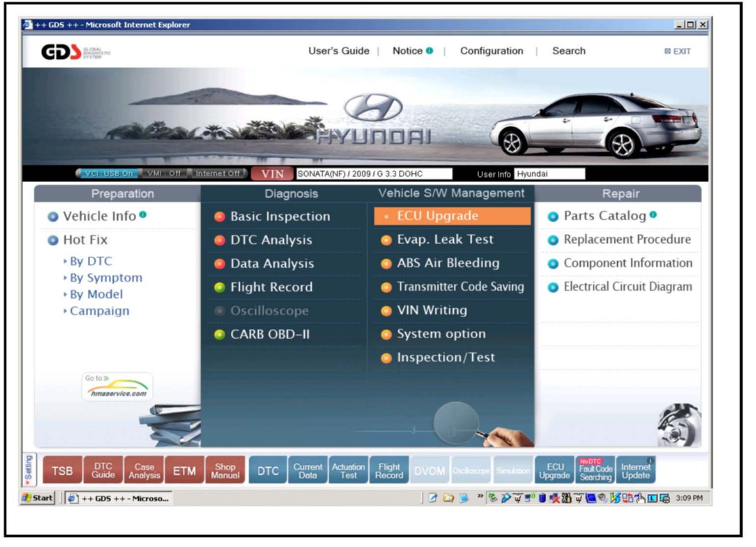Click the DTC Guide tile
This screenshot has height=547, width=756.
click(103, 471)
